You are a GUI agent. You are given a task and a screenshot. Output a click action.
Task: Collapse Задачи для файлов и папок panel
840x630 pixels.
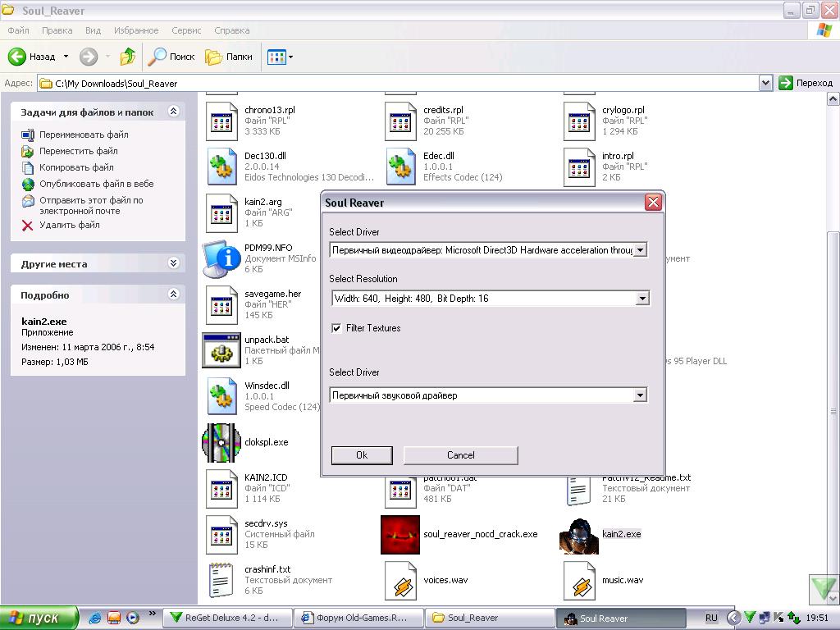pos(173,112)
